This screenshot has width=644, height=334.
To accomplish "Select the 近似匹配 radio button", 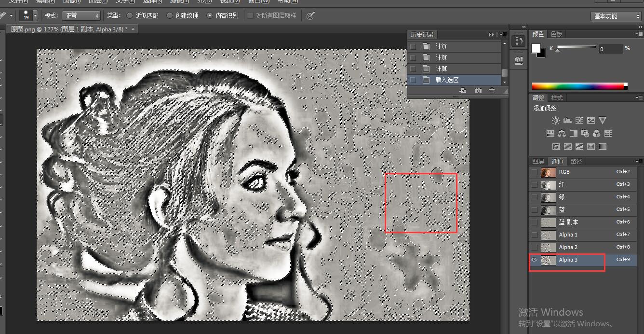I will point(130,15).
